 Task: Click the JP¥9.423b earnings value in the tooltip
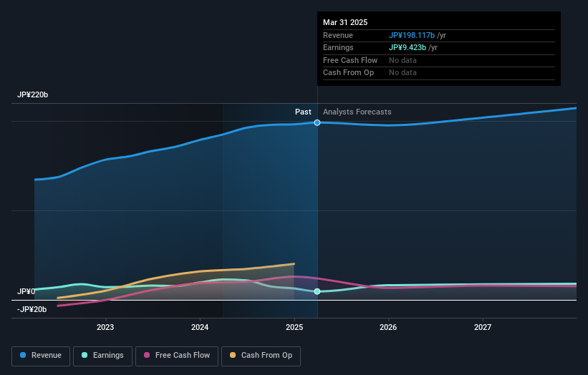(408, 47)
